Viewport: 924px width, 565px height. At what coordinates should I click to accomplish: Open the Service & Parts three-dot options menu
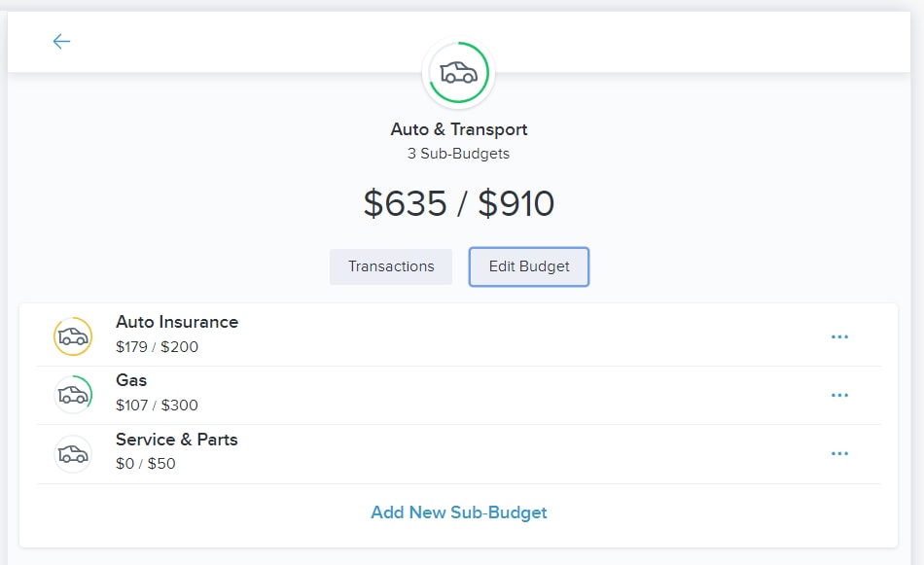(x=839, y=453)
